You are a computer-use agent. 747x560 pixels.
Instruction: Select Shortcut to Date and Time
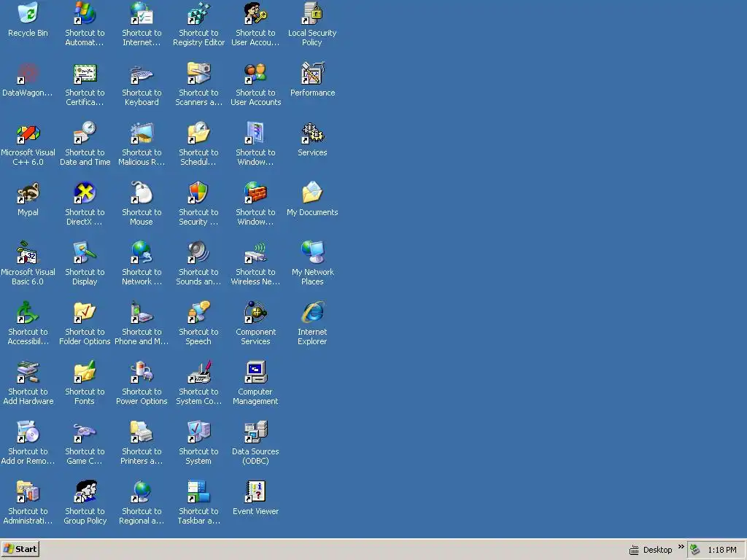[85, 133]
